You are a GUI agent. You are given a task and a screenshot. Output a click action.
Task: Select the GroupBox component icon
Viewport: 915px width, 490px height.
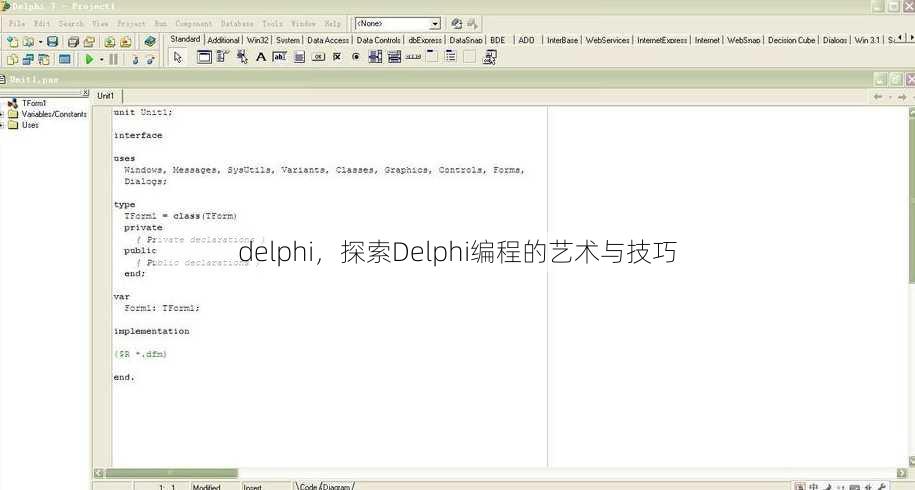432,57
